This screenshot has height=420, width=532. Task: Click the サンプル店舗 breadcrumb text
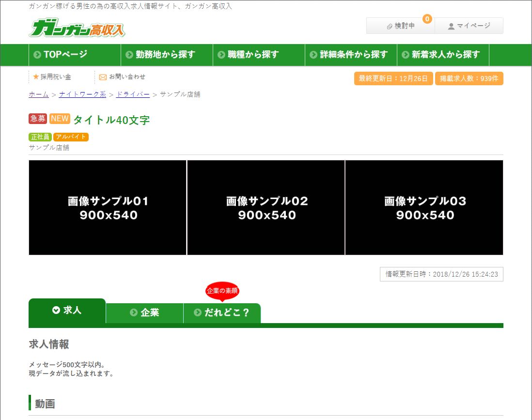pyautogui.click(x=180, y=94)
